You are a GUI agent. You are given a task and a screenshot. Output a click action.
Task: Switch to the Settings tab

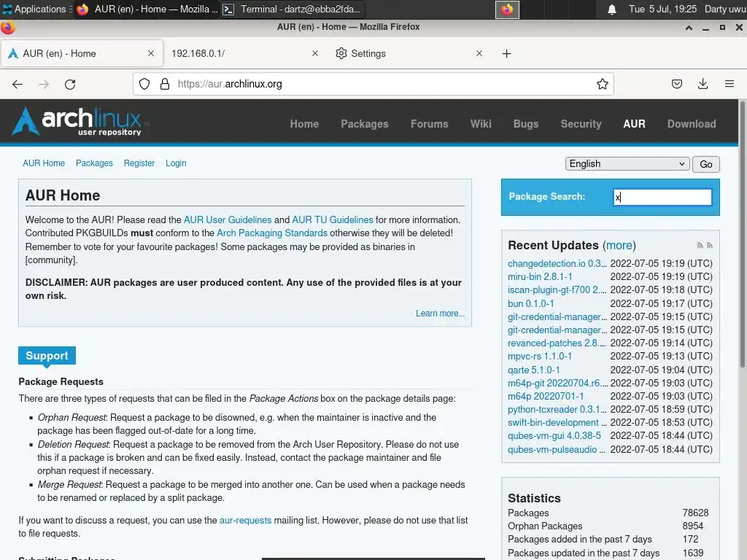coord(409,53)
